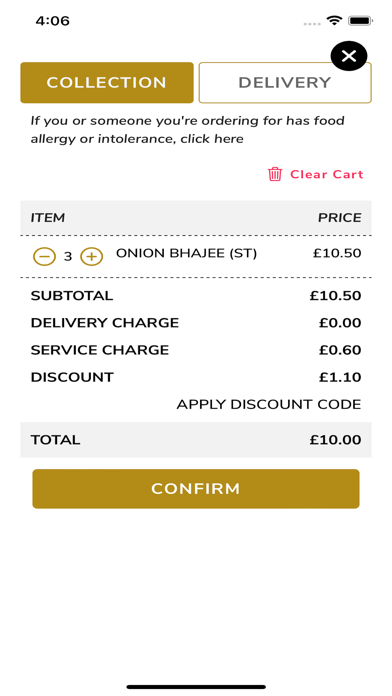Close the cart with the X icon
The width and height of the screenshot is (392, 696).
348,56
